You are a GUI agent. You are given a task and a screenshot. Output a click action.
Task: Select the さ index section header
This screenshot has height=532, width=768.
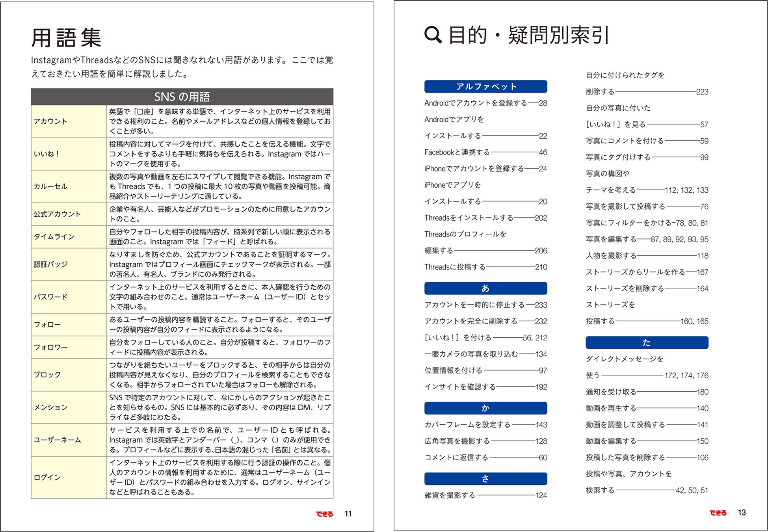pos(485,479)
